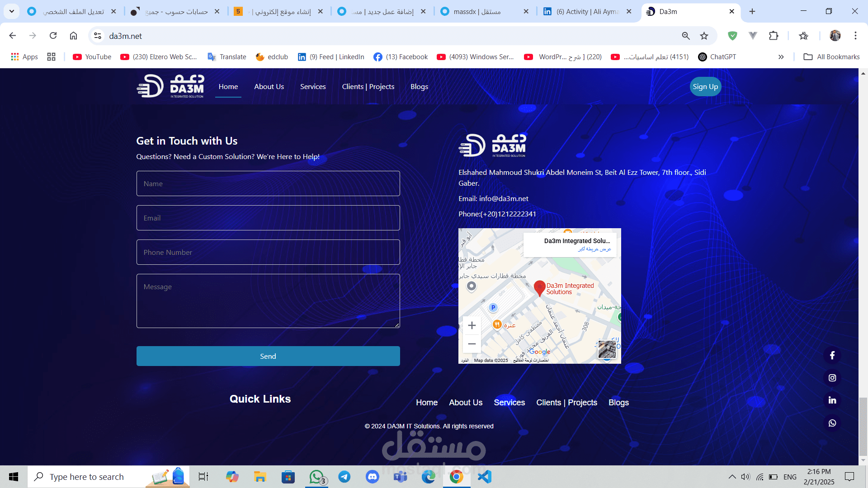The image size is (868, 488).
Task: Zoom out on the Google map
Action: [472, 344]
